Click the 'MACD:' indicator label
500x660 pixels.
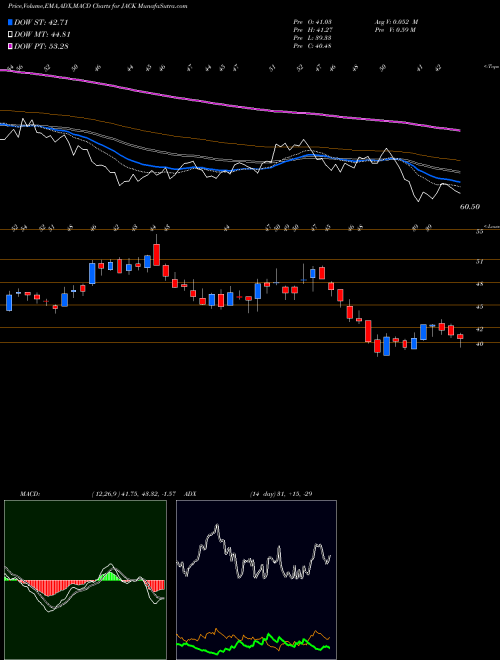(x=30, y=494)
